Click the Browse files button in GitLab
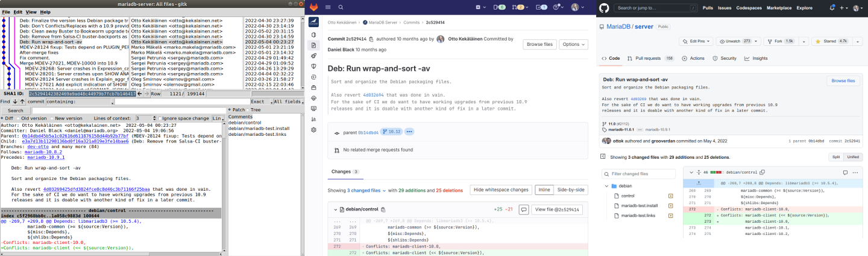Screen dimensions: 868x256 coord(539,44)
